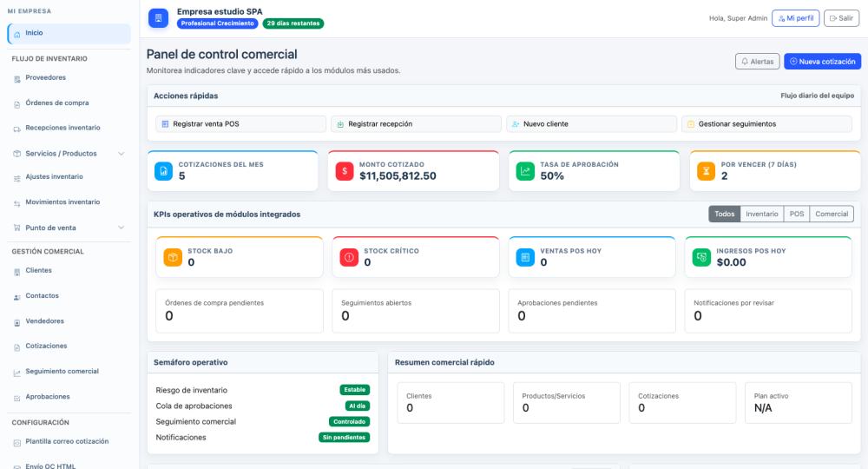
Task: Click the red Stock crítico warning icon
Action: point(349,257)
